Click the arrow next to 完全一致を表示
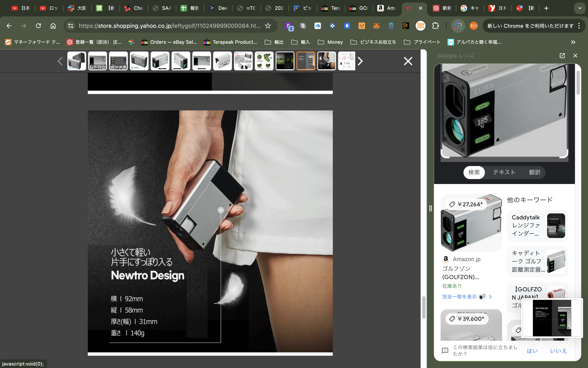Screen dimensions: 588x368 [x=490, y=297]
